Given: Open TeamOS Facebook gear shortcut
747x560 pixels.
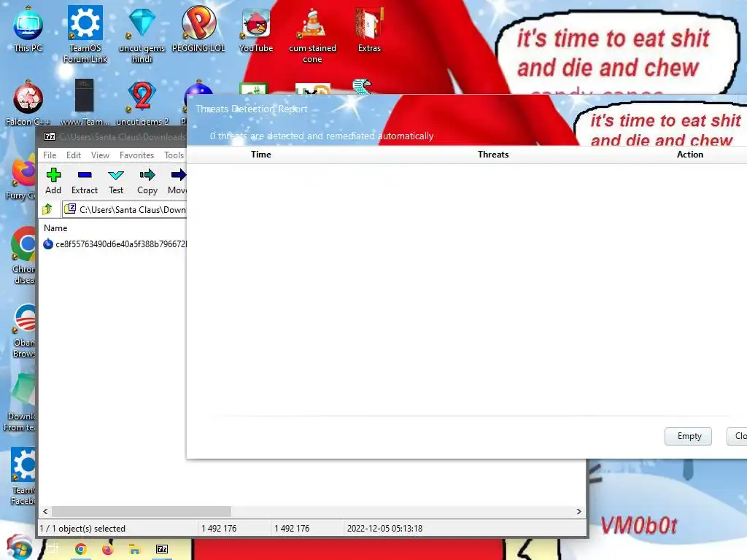Looking at the screenshot, I should pyautogui.click(x=23, y=475).
